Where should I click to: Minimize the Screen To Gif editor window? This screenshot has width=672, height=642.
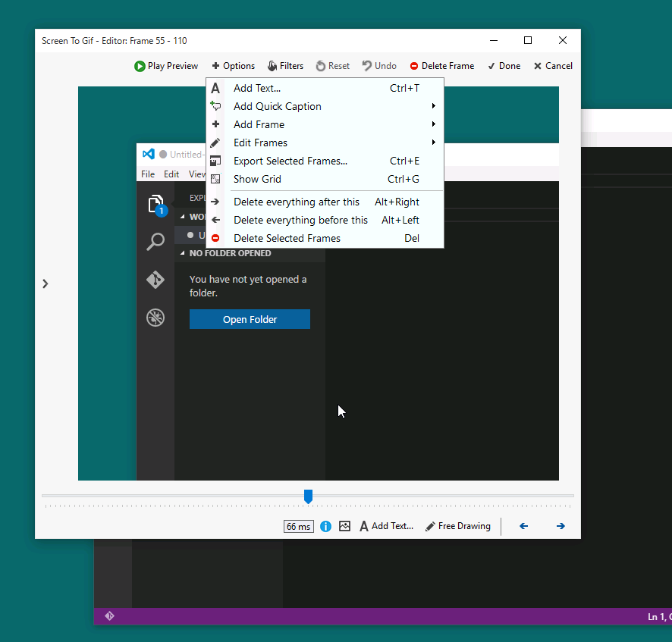pyautogui.click(x=494, y=40)
